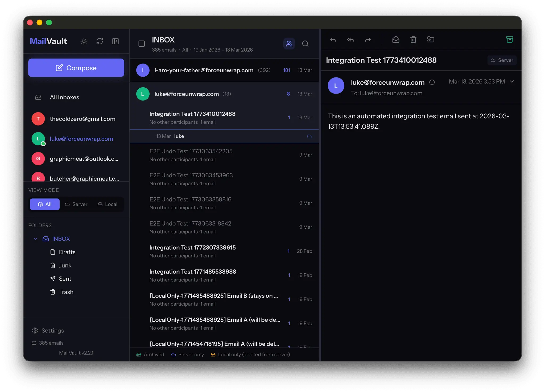The height and width of the screenshot is (392, 545).
Task: Toggle group-by-sender people icon
Action: (x=289, y=44)
